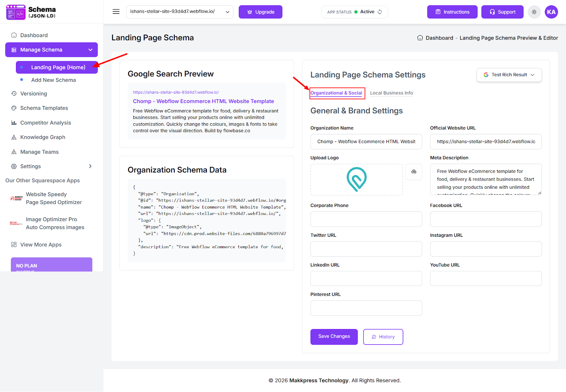
Task: Expand the Settings submenu chevron
Action: tap(90, 166)
